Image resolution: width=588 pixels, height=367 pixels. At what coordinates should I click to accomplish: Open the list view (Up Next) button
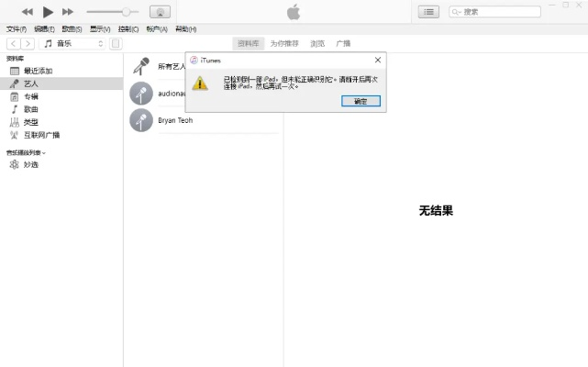coord(428,12)
